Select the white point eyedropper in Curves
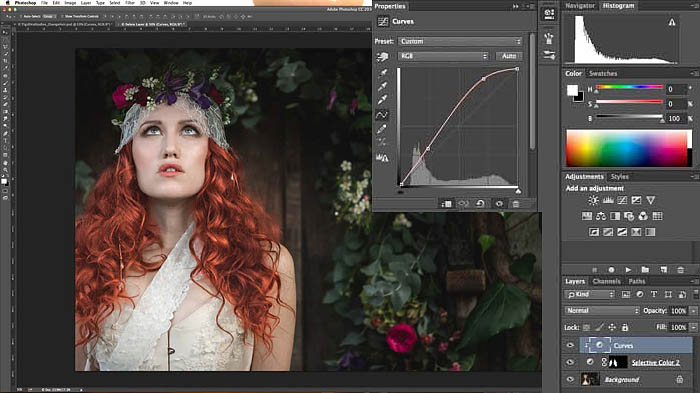This screenshot has height=393, width=700. 382,100
